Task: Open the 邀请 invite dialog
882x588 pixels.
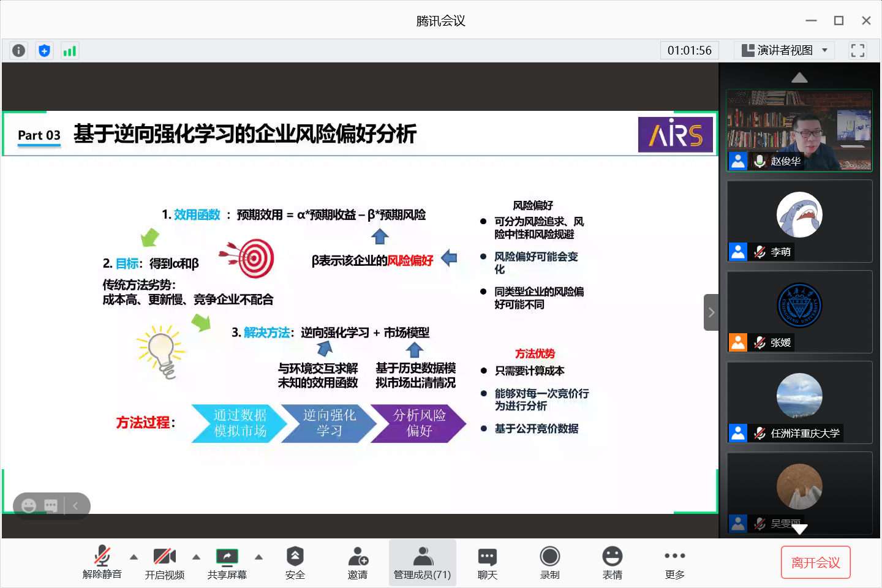Action: pos(358,562)
